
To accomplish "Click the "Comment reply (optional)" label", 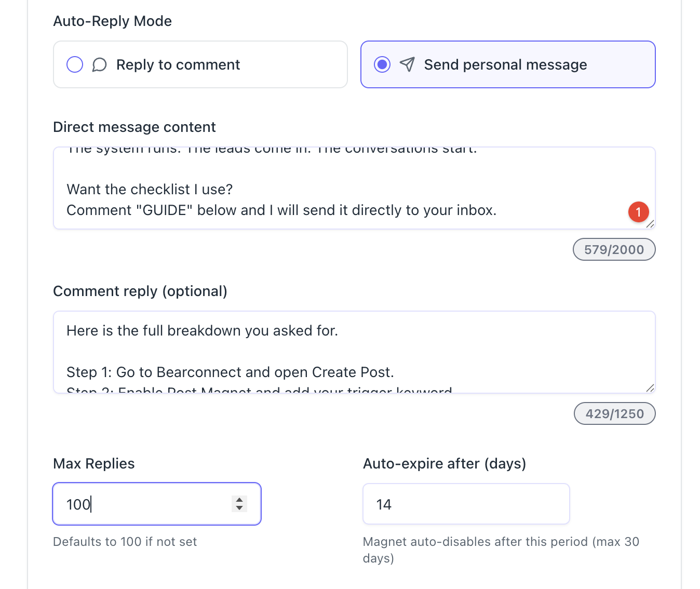I will 140,291.
